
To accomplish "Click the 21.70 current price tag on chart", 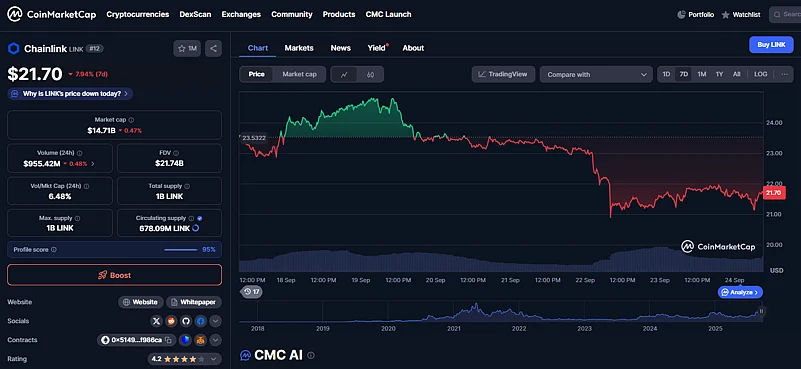I will [x=773, y=192].
